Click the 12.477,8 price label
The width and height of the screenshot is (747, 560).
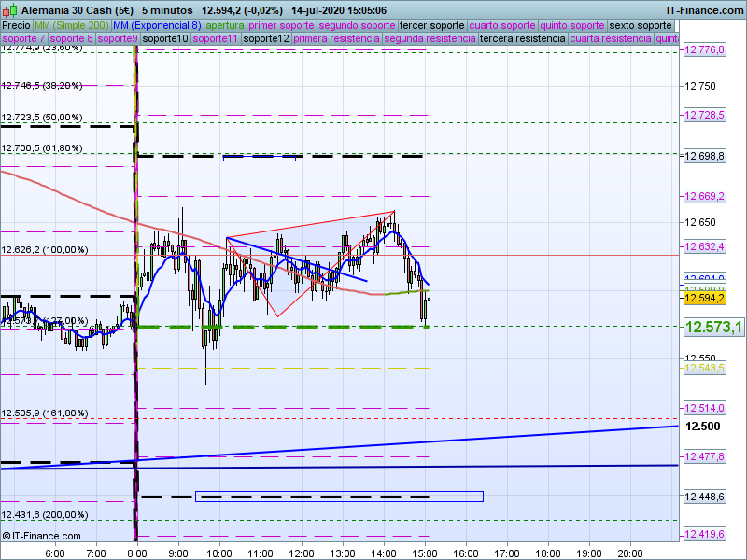click(x=705, y=456)
